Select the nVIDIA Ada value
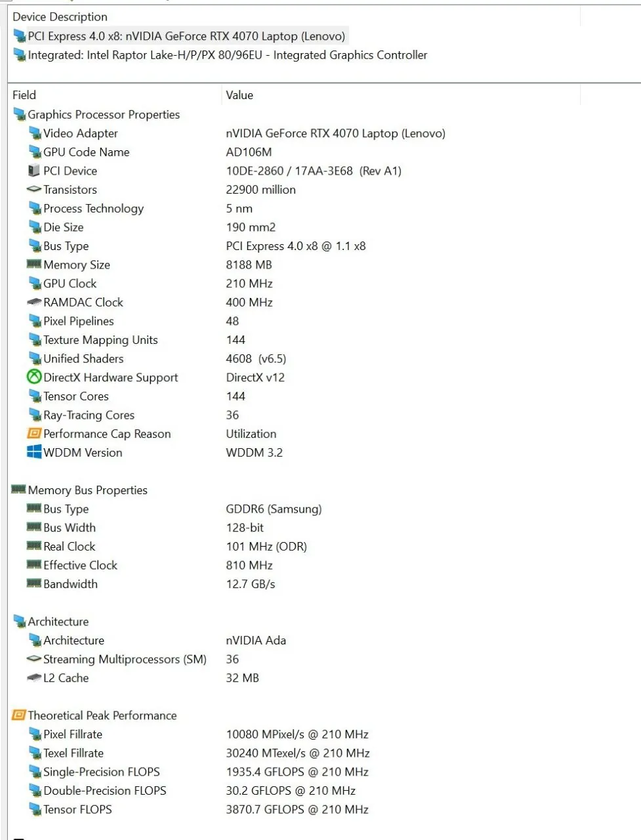 (x=256, y=640)
